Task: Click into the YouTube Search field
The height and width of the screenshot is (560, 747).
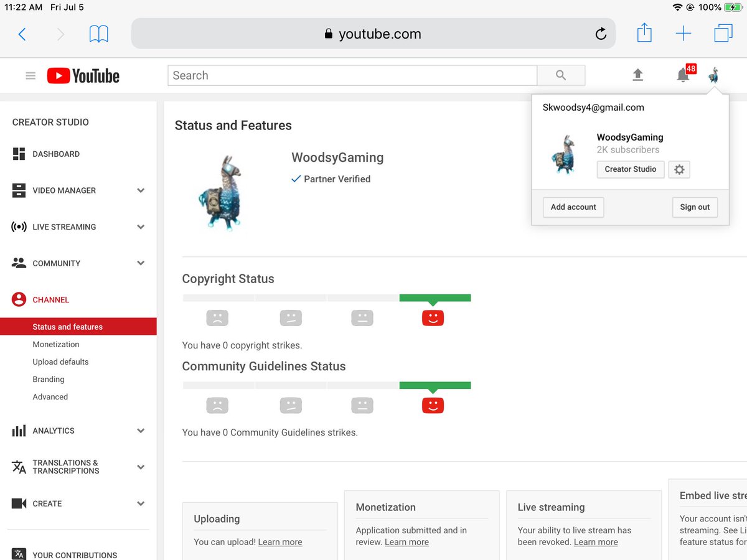Action: [x=352, y=75]
